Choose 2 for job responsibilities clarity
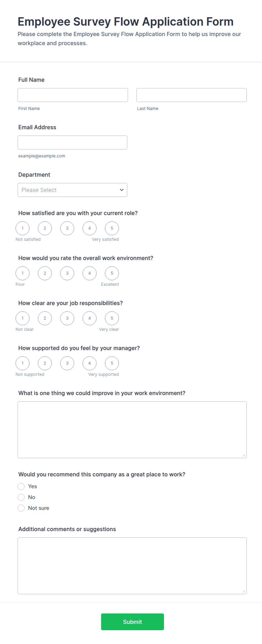Screen dimensions: 262x644 (x=45, y=318)
